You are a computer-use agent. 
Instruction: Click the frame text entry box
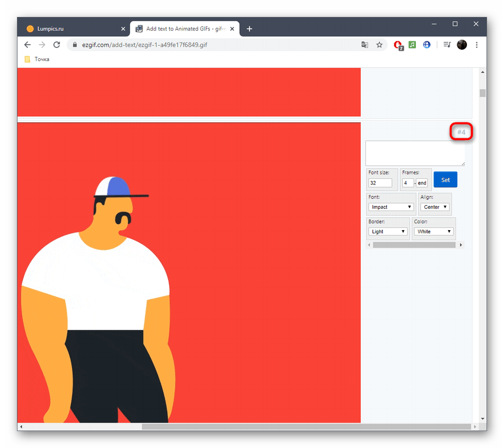click(x=415, y=153)
